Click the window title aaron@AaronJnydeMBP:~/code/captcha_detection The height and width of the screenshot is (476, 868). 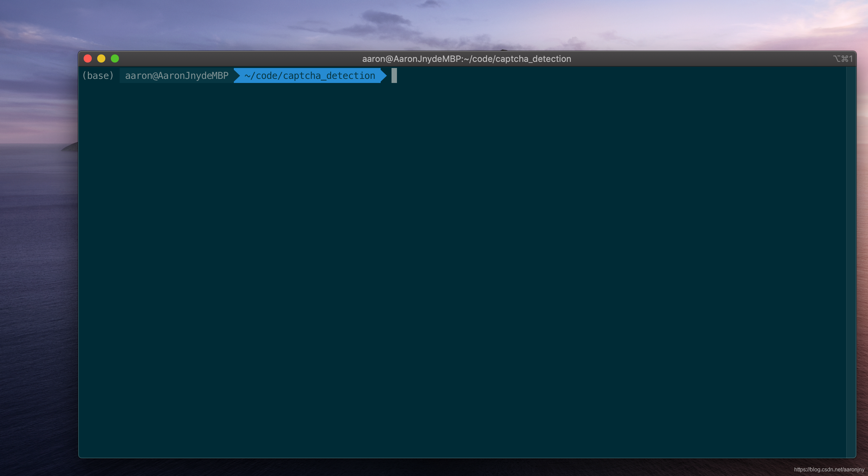(466, 59)
